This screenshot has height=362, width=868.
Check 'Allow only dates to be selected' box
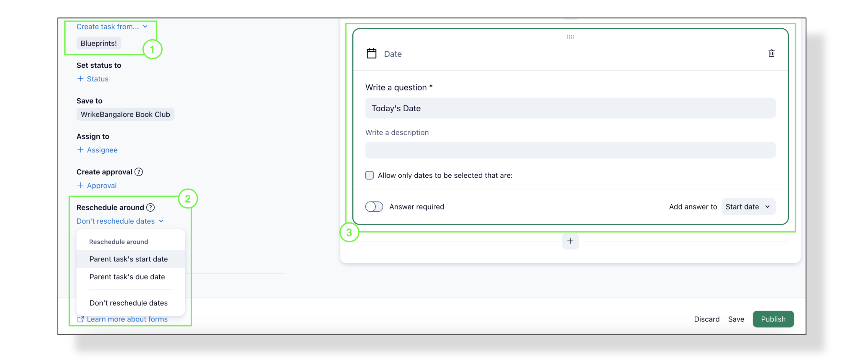370,175
